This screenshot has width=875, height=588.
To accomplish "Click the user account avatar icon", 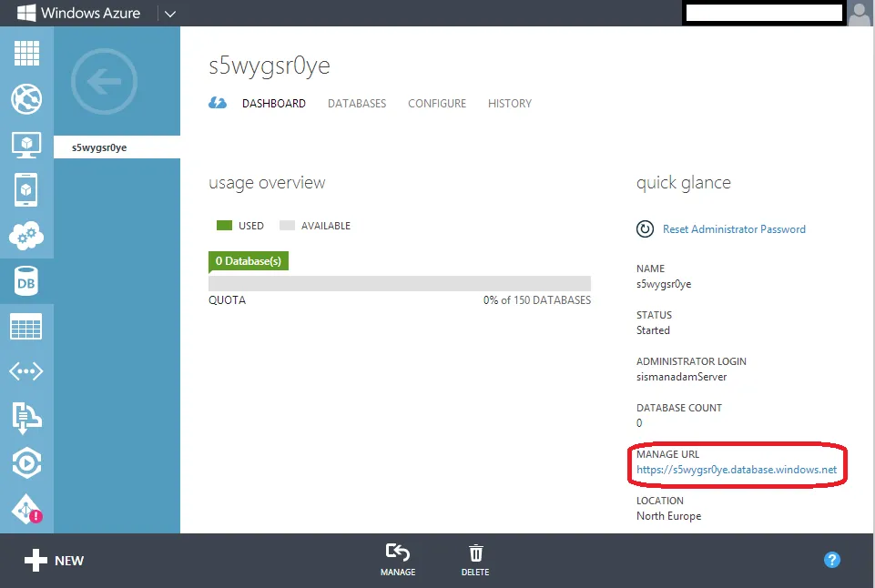I will click(x=860, y=14).
